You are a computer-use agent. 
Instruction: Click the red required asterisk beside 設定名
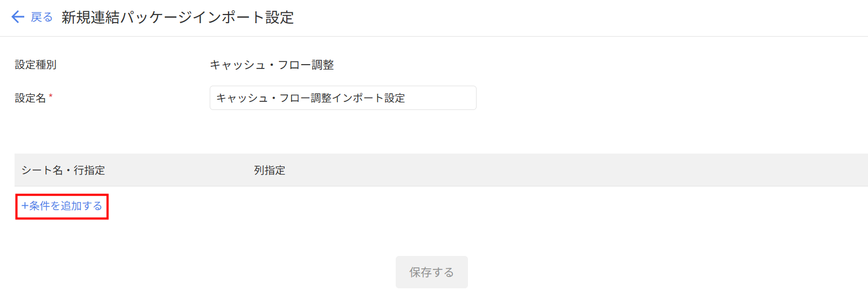point(51,96)
